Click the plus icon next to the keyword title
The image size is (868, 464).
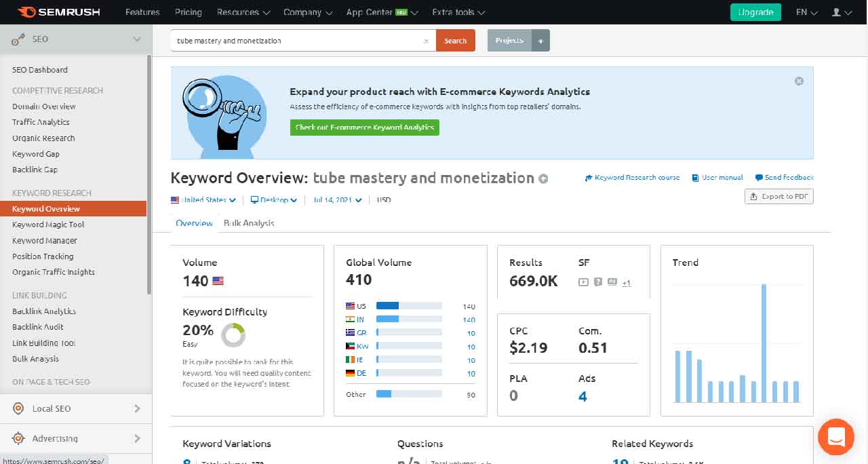coord(543,179)
